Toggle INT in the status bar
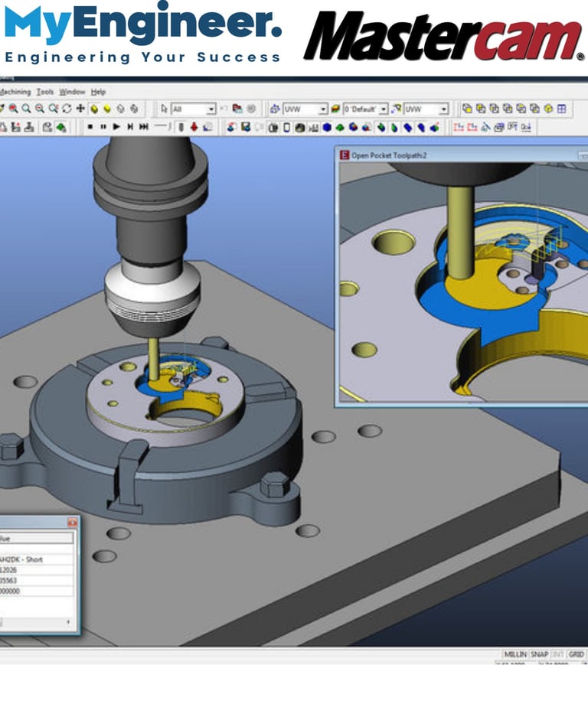 pyautogui.click(x=557, y=654)
